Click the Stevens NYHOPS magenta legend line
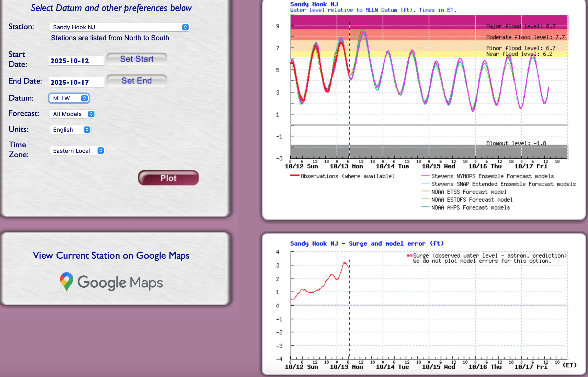This screenshot has width=588, height=377. tap(425, 176)
